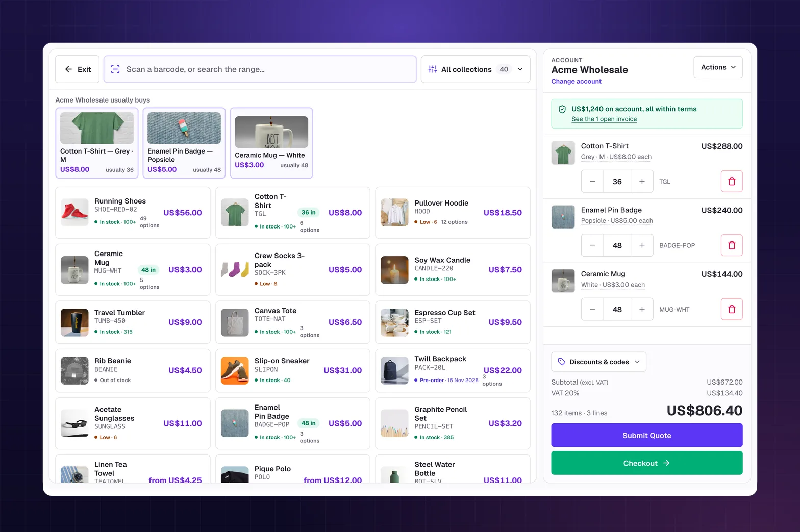
Task: Click Enamel Pin Badge quantity field in cart
Action: (617, 245)
